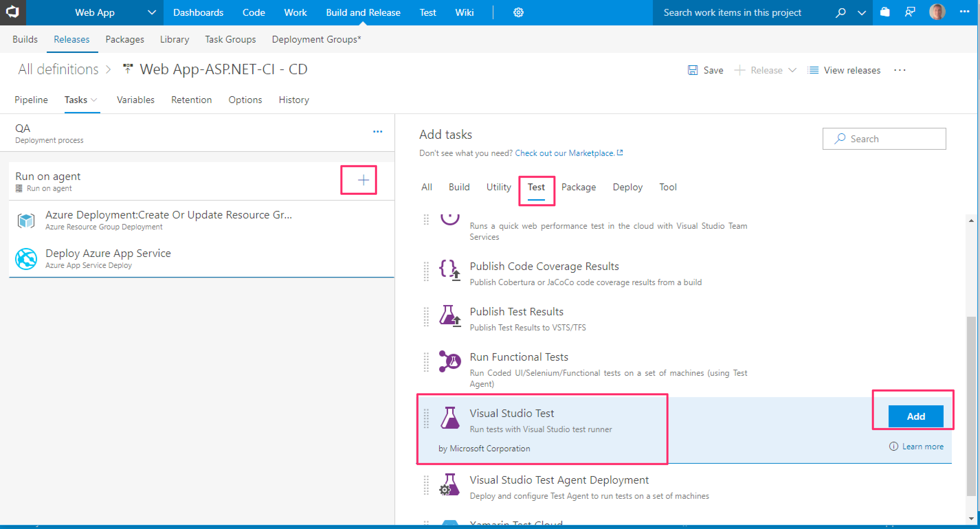Expand the Tasks tab chevron

coord(94,100)
